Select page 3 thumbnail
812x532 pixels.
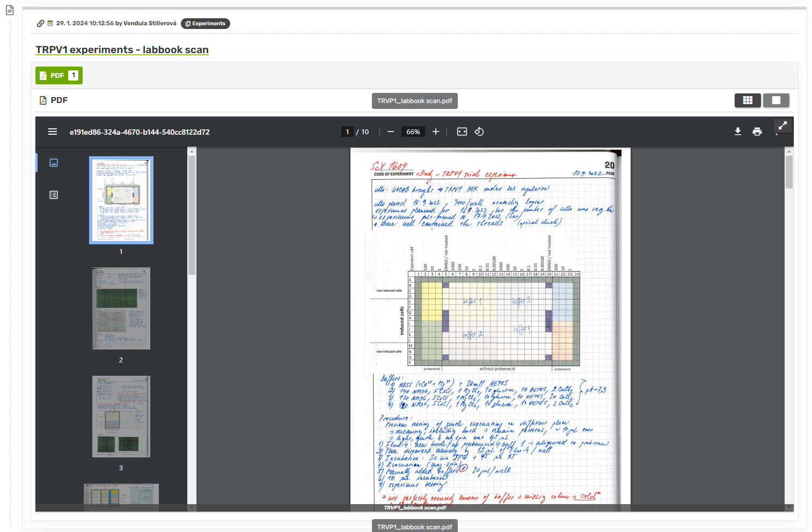[x=121, y=417]
